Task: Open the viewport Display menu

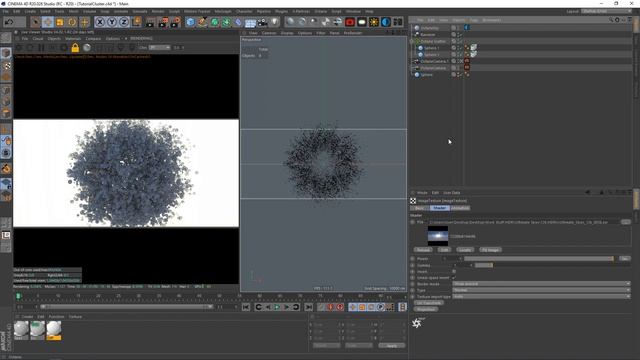Action: [287, 33]
